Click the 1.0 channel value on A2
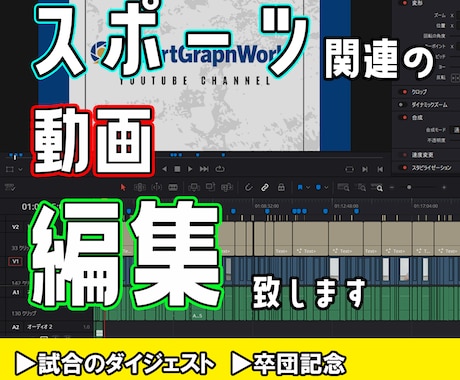Screen dimensions: 460x380 click(x=87, y=327)
